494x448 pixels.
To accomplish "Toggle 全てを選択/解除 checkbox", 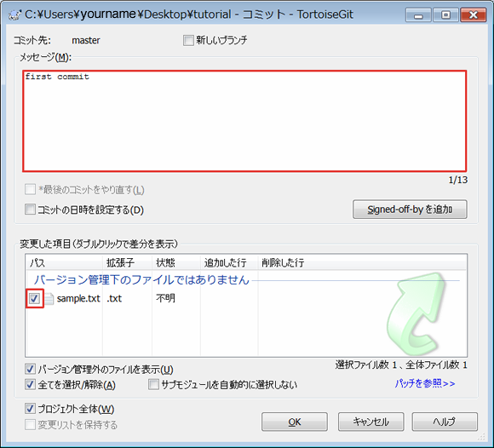I will tap(30, 384).
